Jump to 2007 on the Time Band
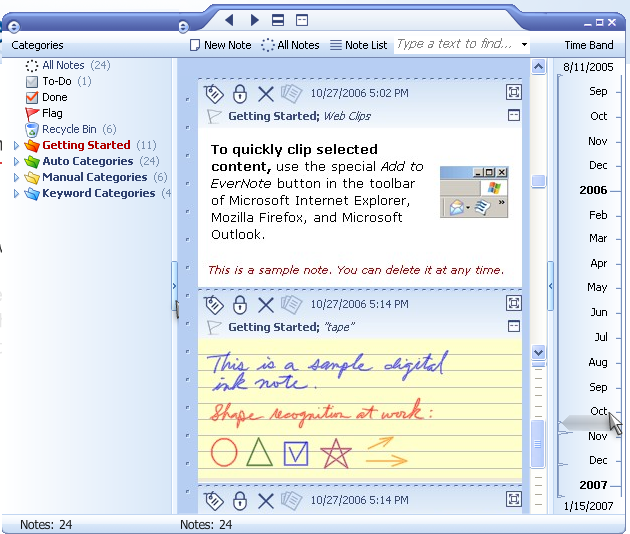The height and width of the screenshot is (534, 630). click(593, 485)
